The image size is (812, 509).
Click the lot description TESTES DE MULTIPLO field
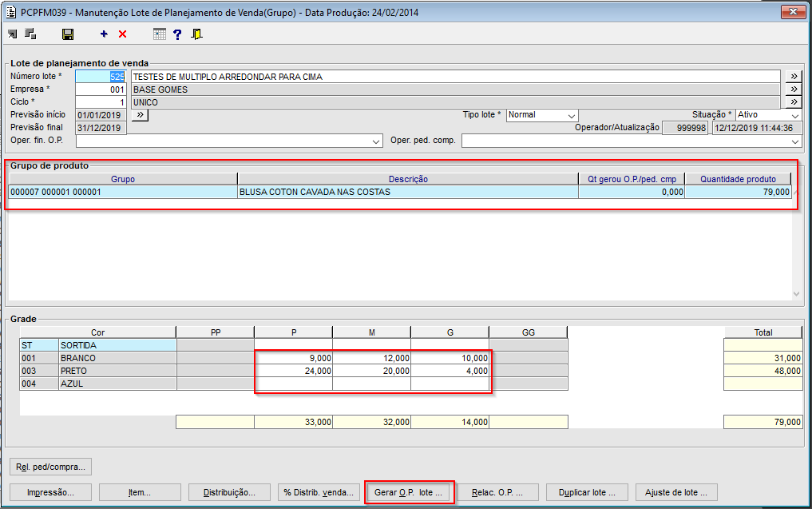click(x=455, y=77)
